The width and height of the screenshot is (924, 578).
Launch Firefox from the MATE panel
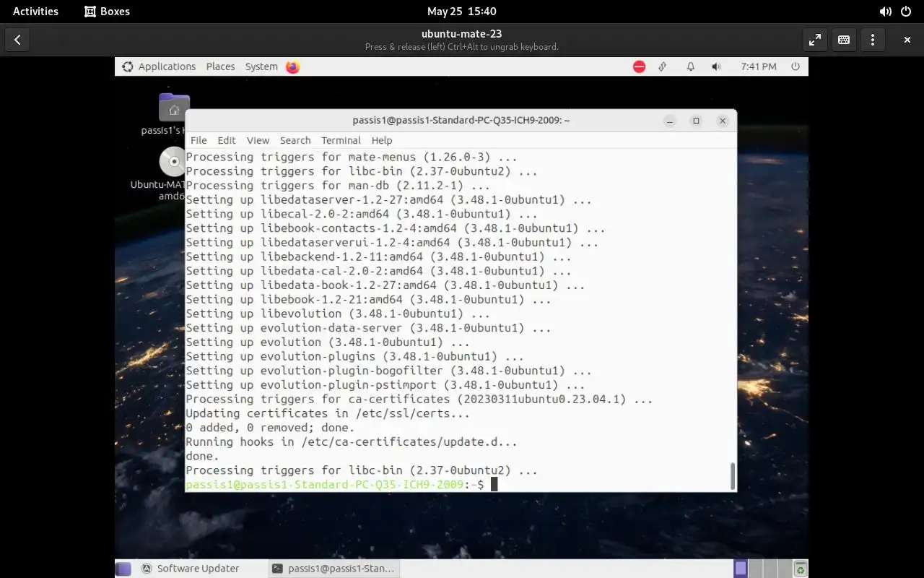(292, 66)
